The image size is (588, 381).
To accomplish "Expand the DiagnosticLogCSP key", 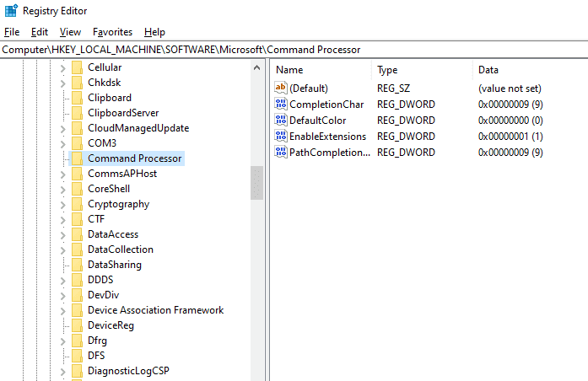I will [63, 372].
